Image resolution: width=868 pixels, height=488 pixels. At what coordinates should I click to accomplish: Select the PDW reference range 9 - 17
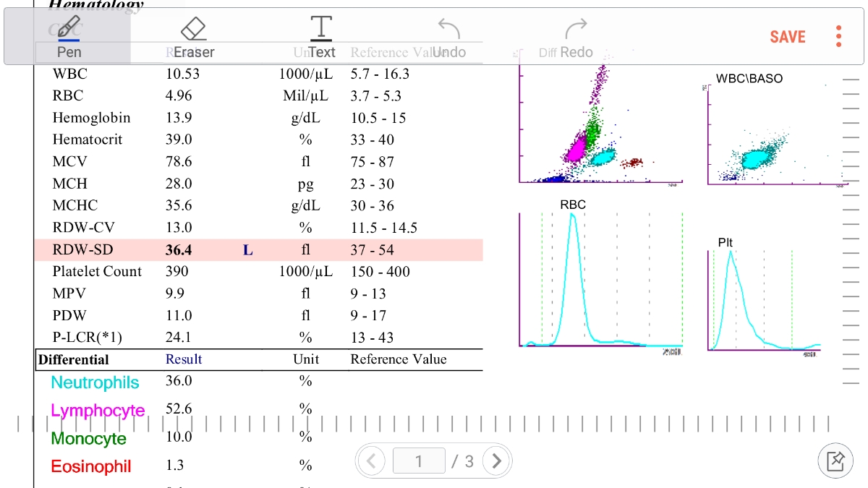pos(369,315)
